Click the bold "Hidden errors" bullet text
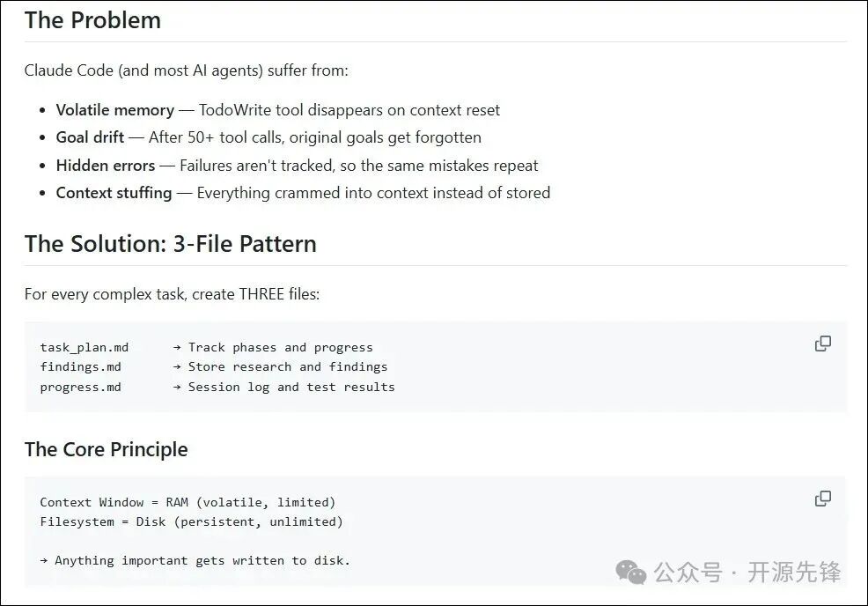This screenshot has height=606, width=868. pyautogui.click(x=105, y=166)
